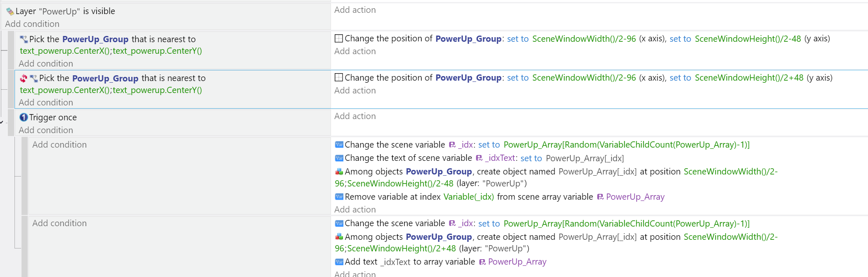Click Add action in the Layer "PowerUp" event row
The height and width of the screenshot is (277, 868).
tap(355, 10)
